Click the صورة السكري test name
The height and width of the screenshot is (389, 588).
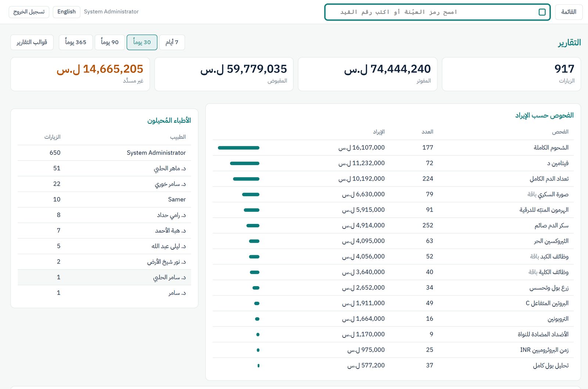[x=553, y=194]
